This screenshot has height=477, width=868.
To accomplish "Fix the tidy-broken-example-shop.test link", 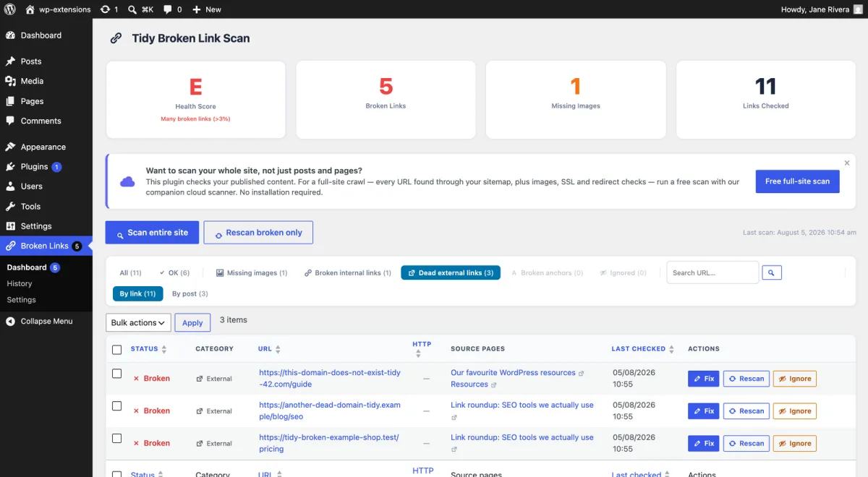I will pos(703,443).
